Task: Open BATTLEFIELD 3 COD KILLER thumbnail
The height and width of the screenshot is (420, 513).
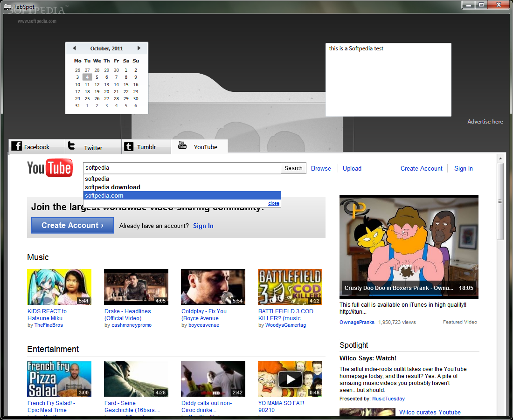Action: click(290, 287)
